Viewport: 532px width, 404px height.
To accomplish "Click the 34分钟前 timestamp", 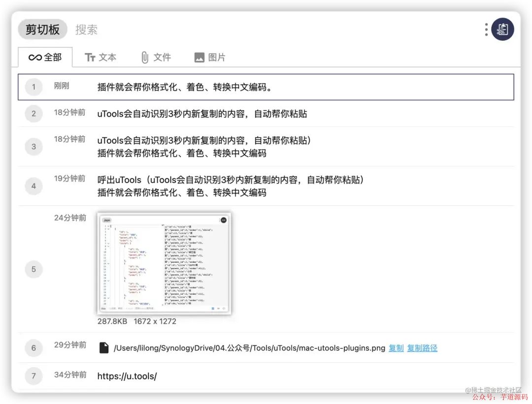I will click(70, 374).
